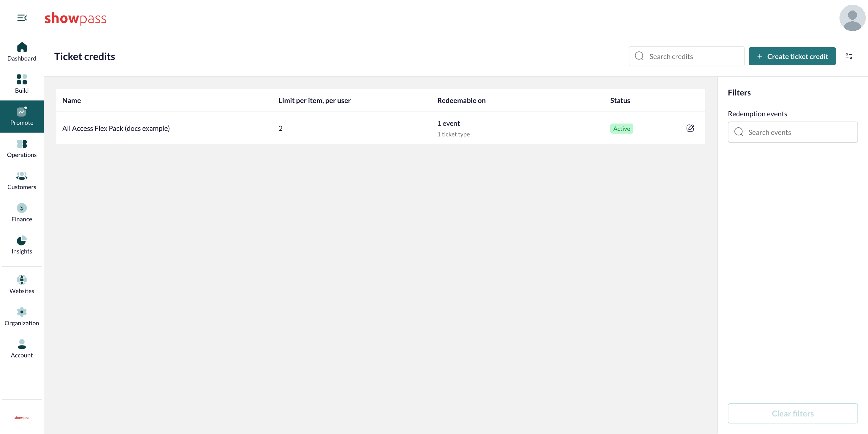Click the 1 event text
The height and width of the screenshot is (434, 868).
[x=448, y=123]
